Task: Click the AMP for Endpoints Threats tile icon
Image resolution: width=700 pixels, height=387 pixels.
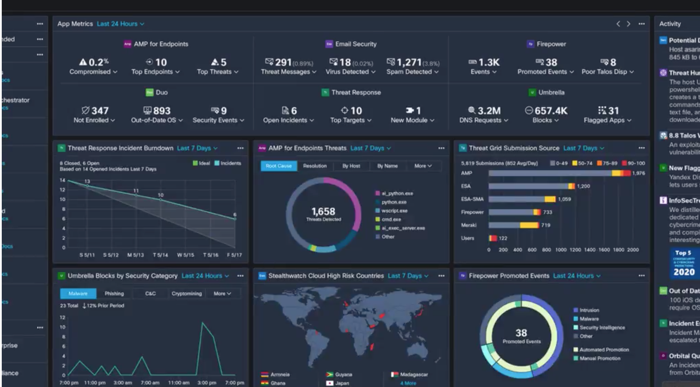Action: tap(262, 148)
